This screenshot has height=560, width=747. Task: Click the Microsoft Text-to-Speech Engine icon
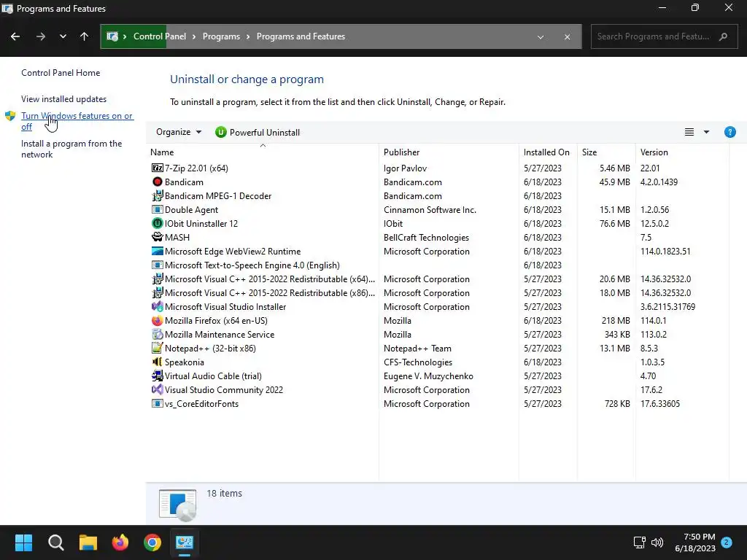pos(158,265)
